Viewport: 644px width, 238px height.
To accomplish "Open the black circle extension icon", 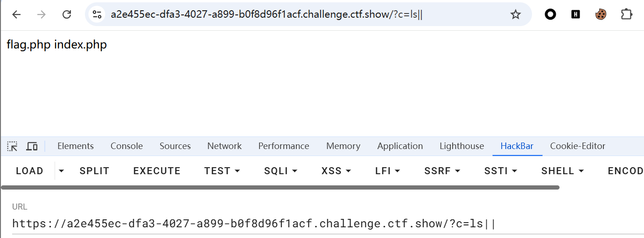I will (551, 14).
